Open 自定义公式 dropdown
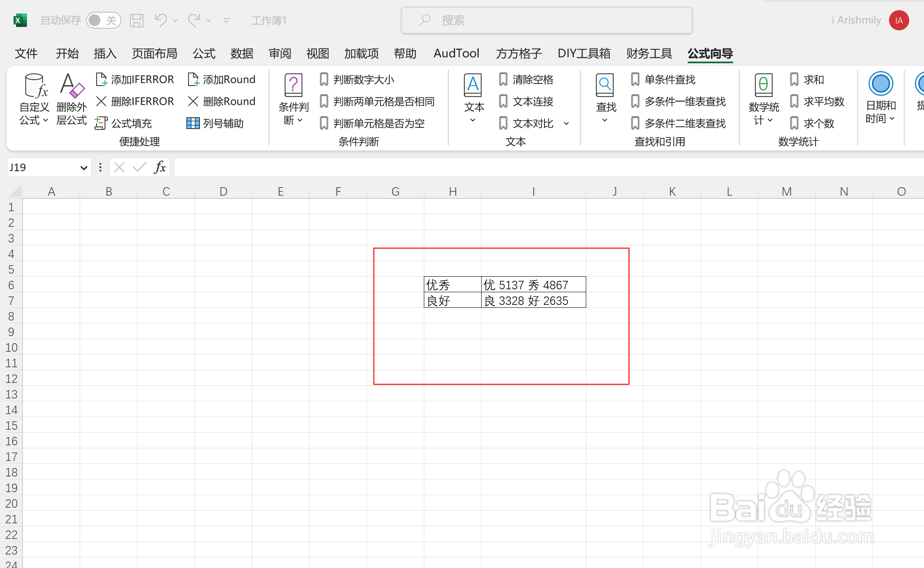This screenshot has width=924, height=568. (x=34, y=99)
